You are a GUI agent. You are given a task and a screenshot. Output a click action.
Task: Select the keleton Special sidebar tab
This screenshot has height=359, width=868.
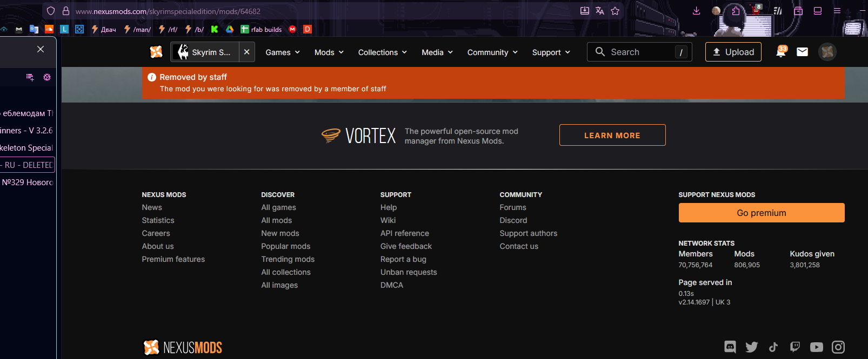[27, 147]
